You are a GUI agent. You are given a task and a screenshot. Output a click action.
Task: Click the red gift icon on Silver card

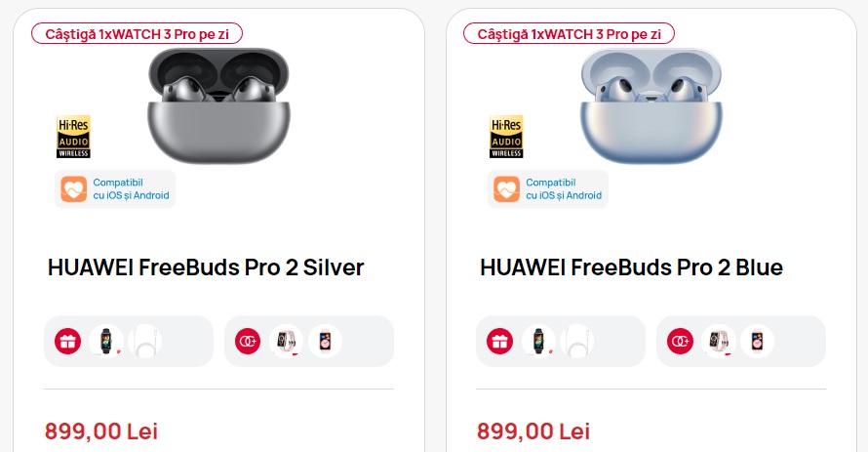[68, 342]
